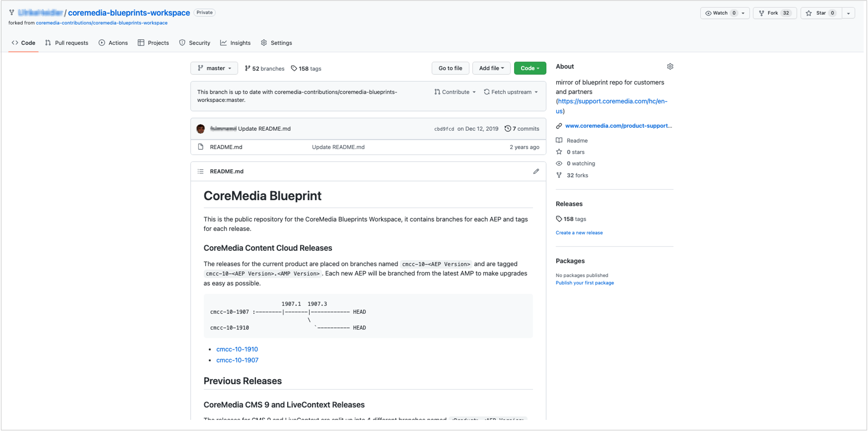
Task: View the 0 stars link
Action: click(x=575, y=152)
